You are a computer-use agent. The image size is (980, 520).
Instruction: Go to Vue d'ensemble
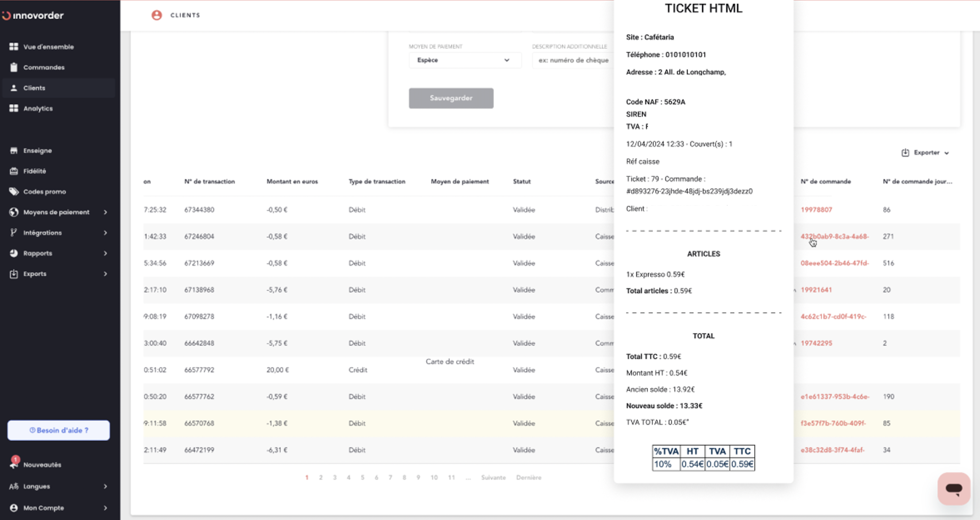point(48,47)
